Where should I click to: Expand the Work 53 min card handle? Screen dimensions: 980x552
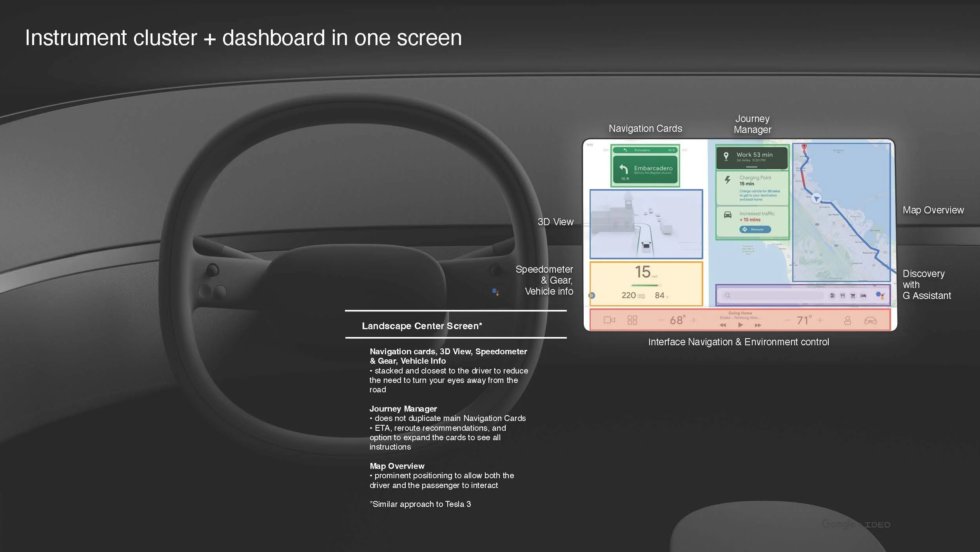tap(751, 167)
